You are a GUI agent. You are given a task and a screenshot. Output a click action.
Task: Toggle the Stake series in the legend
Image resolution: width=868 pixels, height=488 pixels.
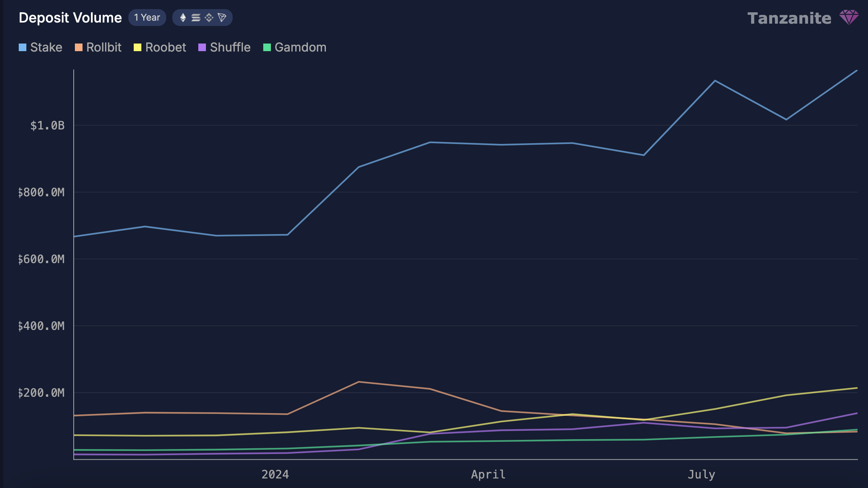coord(40,47)
